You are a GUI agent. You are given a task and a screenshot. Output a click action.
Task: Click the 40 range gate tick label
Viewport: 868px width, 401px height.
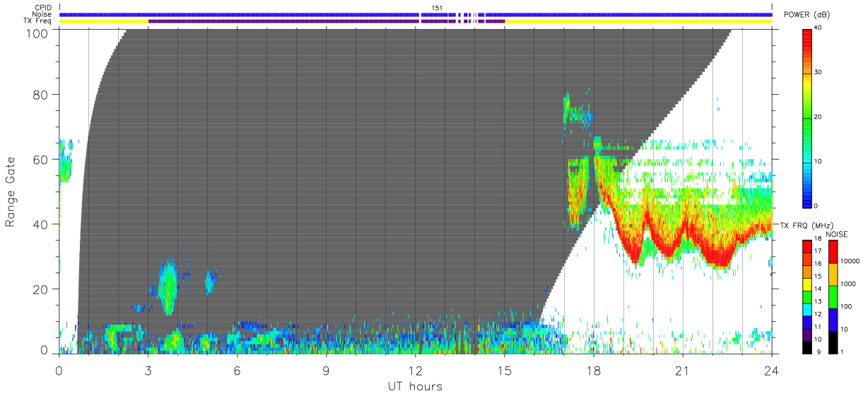click(x=41, y=225)
